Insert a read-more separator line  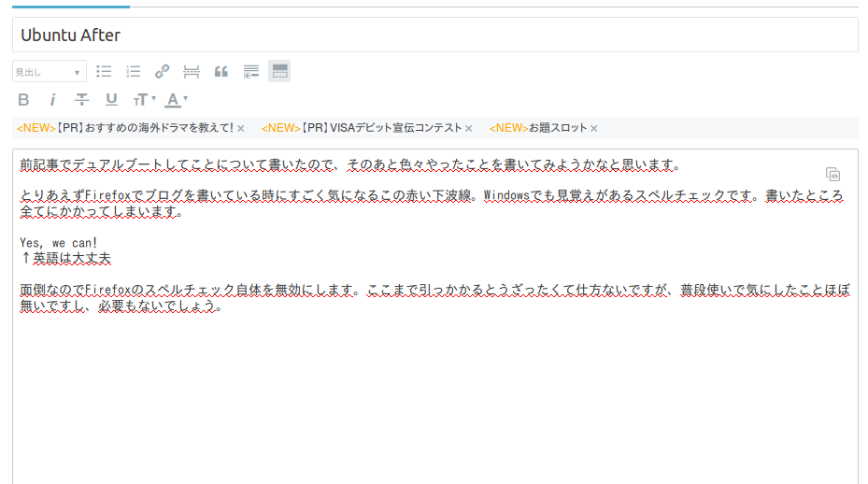191,71
